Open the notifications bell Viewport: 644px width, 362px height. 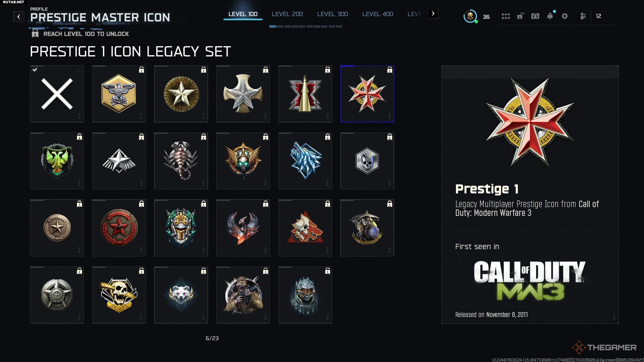pyautogui.click(x=550, y=16)
